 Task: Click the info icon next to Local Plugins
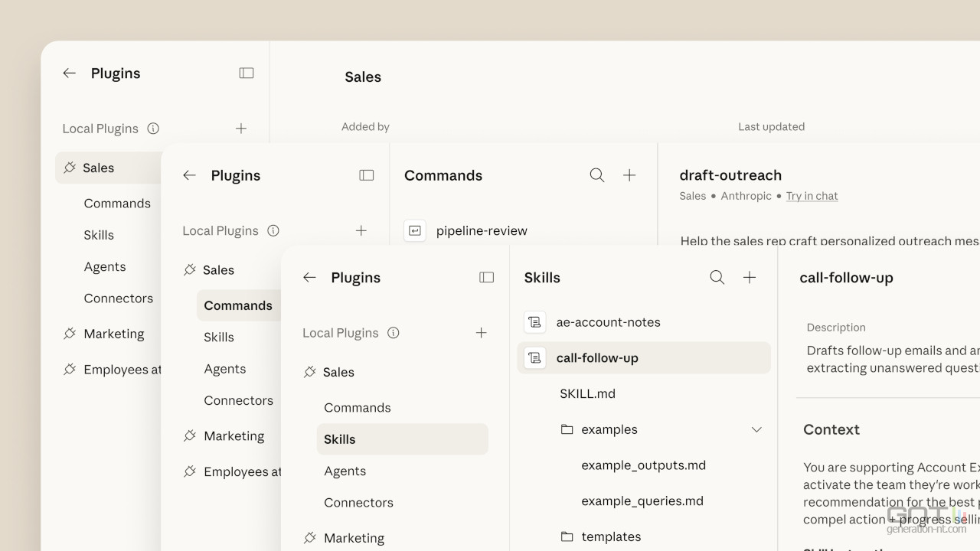pyautogui.click(x=393, y=333)
